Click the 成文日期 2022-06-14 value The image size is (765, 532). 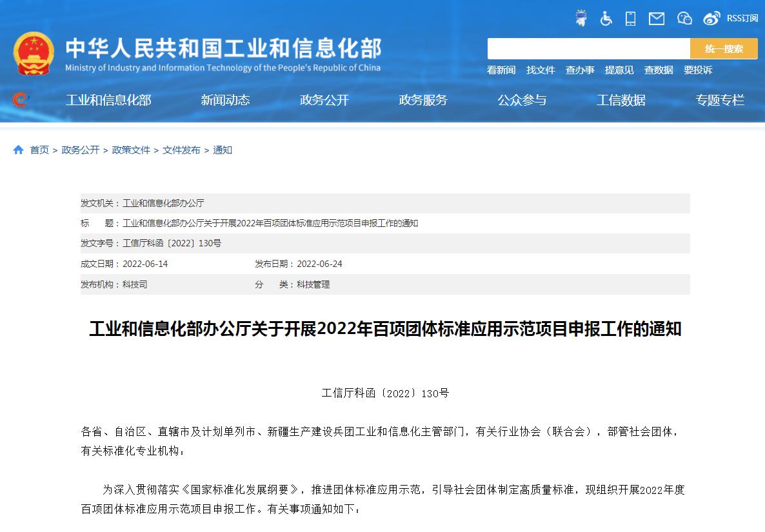tap(145, 264)
